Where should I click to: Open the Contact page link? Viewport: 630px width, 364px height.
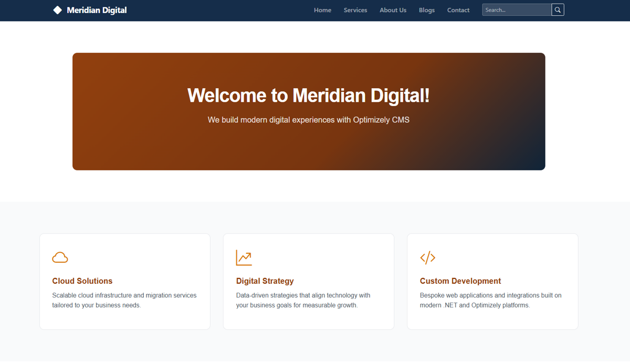coord(458,10)
